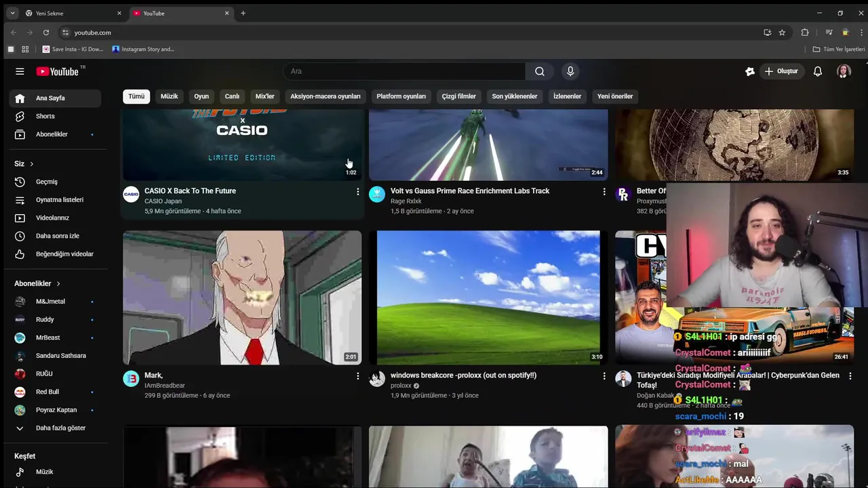The height and width of the screenshot is (488, 868).
Task: Open the notifications bell
Action: [818, 71]
